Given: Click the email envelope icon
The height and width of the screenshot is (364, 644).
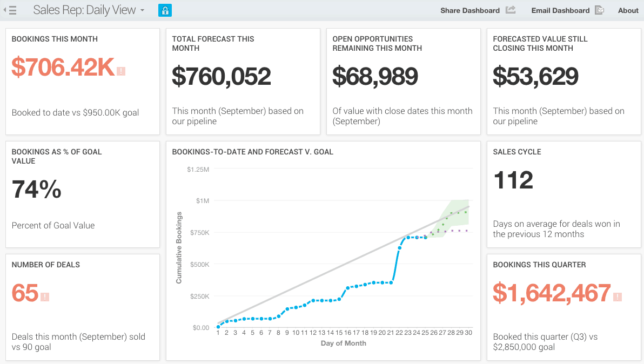Looking at the screenshot, I should 599,10.
